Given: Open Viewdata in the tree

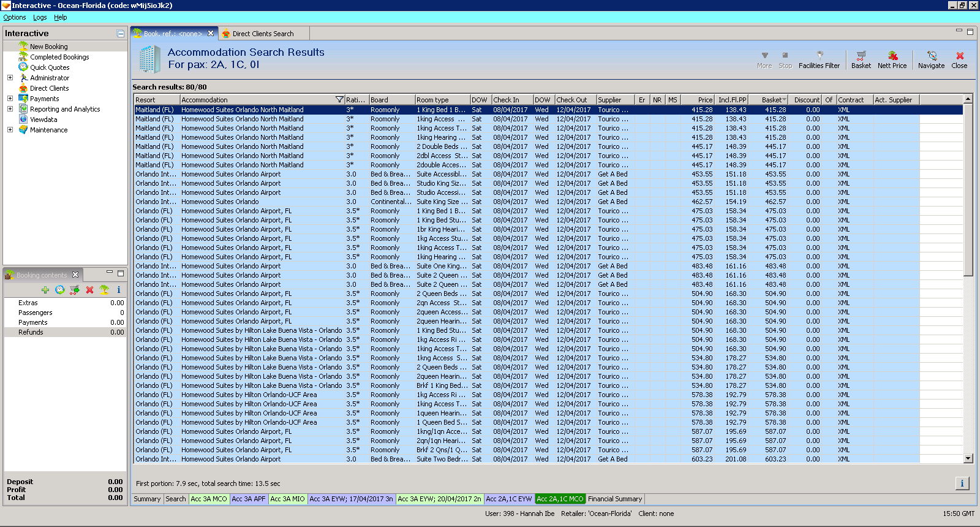Looking at the screenshot, I should tap(43, 119).
